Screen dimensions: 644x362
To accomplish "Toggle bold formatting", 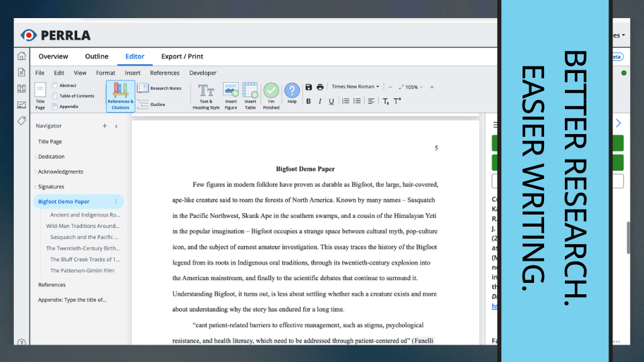I will [309, 101].
